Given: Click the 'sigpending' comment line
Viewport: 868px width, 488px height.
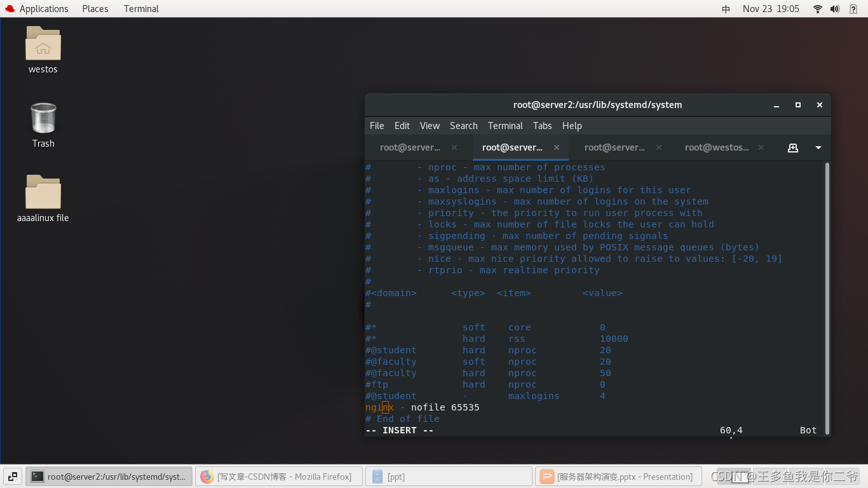Looking at the screenshot, I should (x=517, y=236).
